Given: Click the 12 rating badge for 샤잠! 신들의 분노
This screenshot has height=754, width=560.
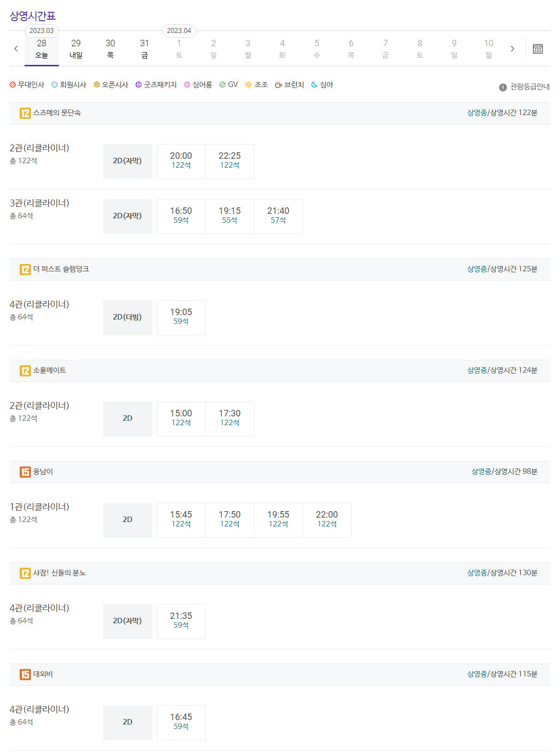Looking at the screenshot, I should point(25,573).
